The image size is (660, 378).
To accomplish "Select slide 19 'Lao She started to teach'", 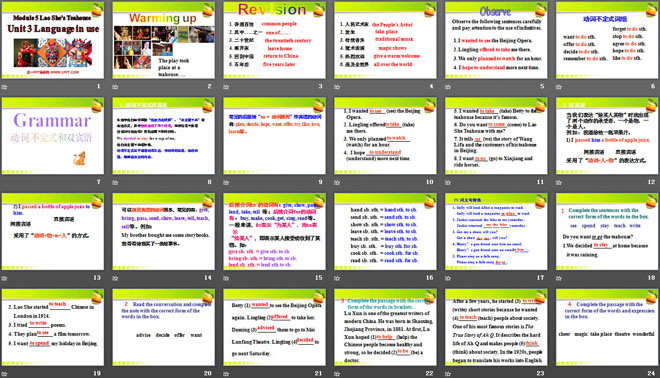I will (53, 327).
